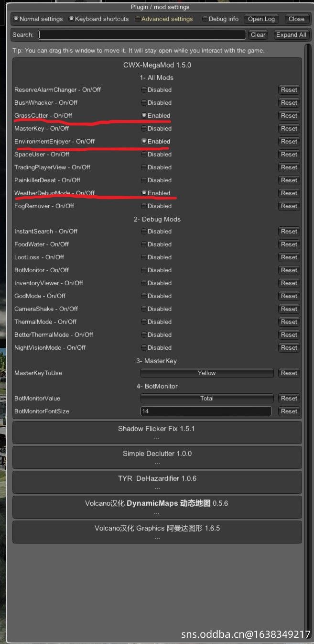Enable the ReserveAlarmChanger toggle
The image size is (314, 644).
[x=156, y=90]
